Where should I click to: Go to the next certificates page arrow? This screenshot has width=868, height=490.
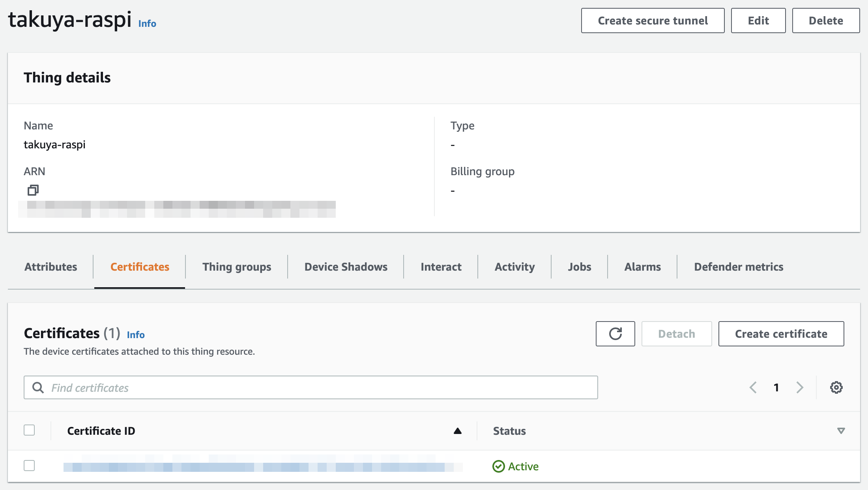[x=800, y=387]
